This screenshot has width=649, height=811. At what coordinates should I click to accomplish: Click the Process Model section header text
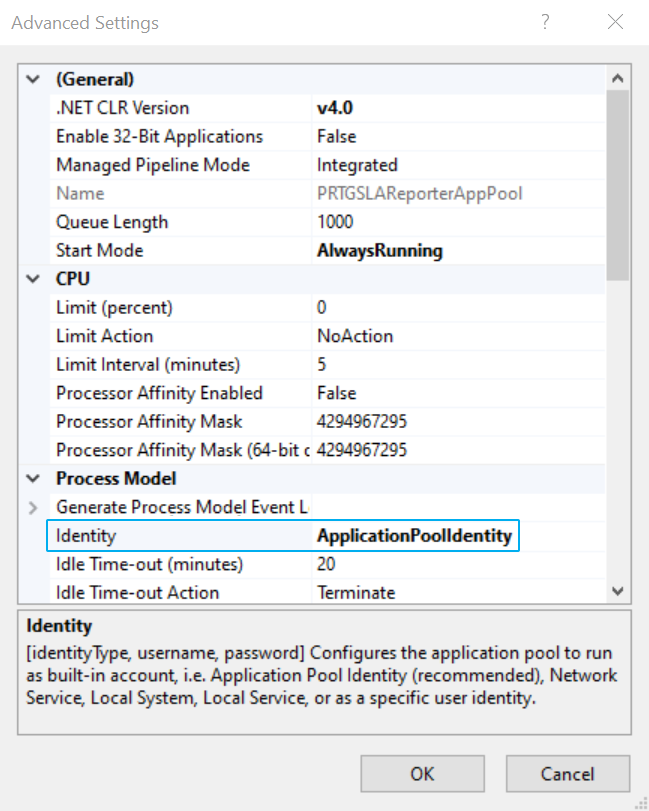[x=116, y=479]
